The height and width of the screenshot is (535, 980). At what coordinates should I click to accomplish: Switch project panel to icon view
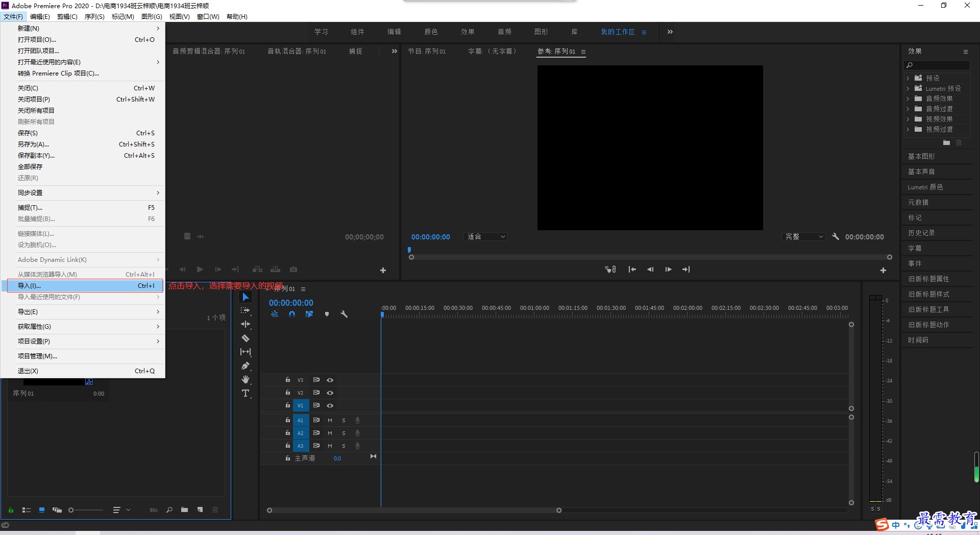(x=42, y=509)
